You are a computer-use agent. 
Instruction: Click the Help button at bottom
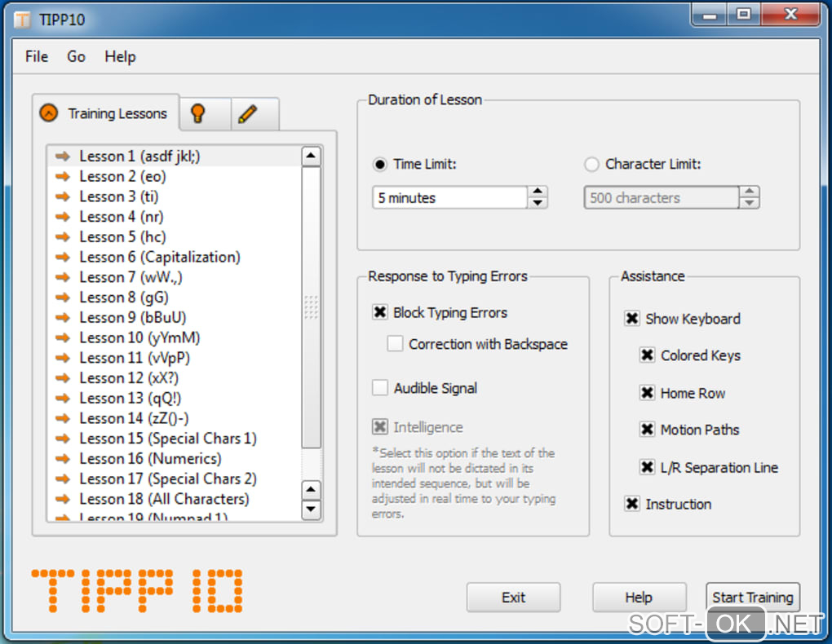click(x=639, y=598)
